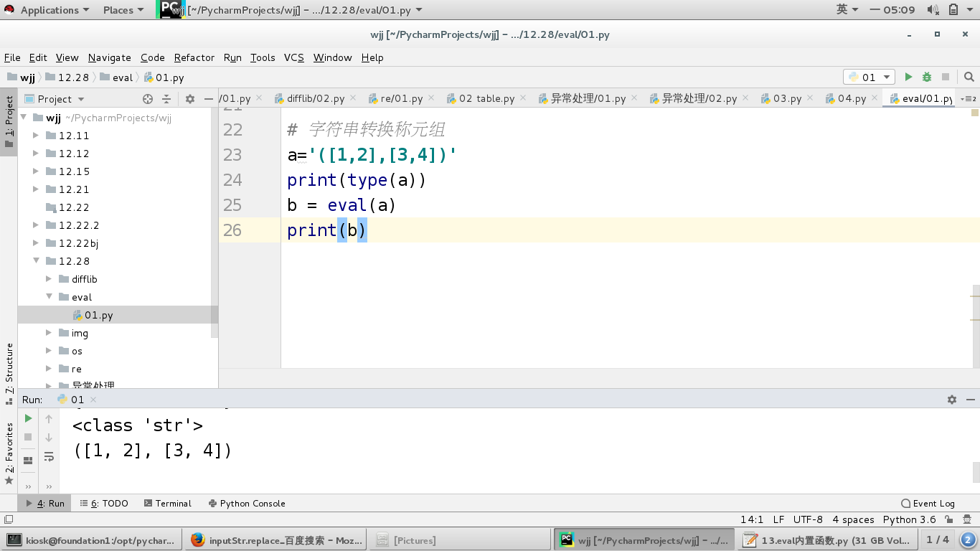
Task: Click the restore layout icon in Run panel
Action: 28,461
